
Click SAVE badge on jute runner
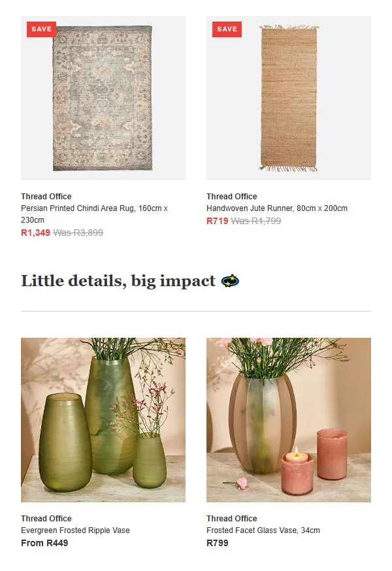pos(227,29)
